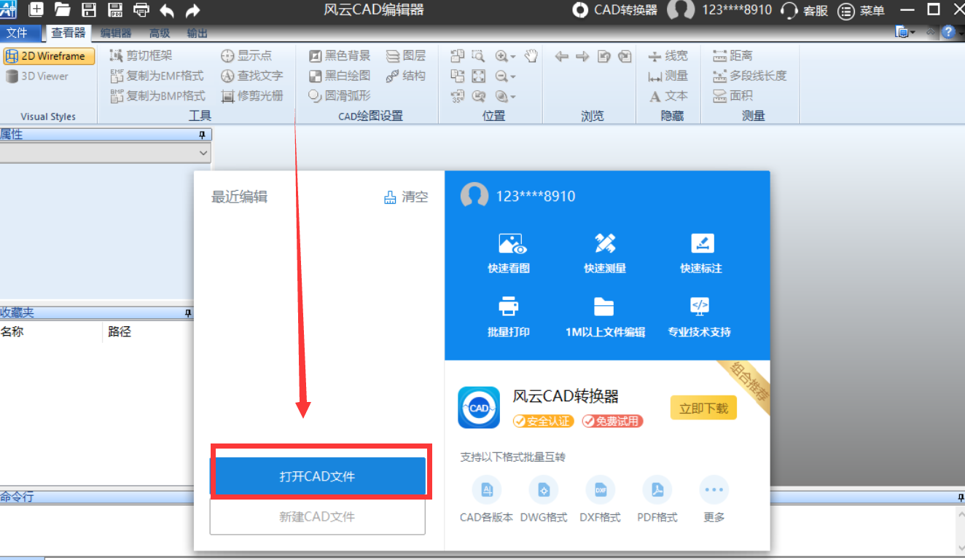Select the pan hand tool
965x560 pixels.
(x=531, y=55)
